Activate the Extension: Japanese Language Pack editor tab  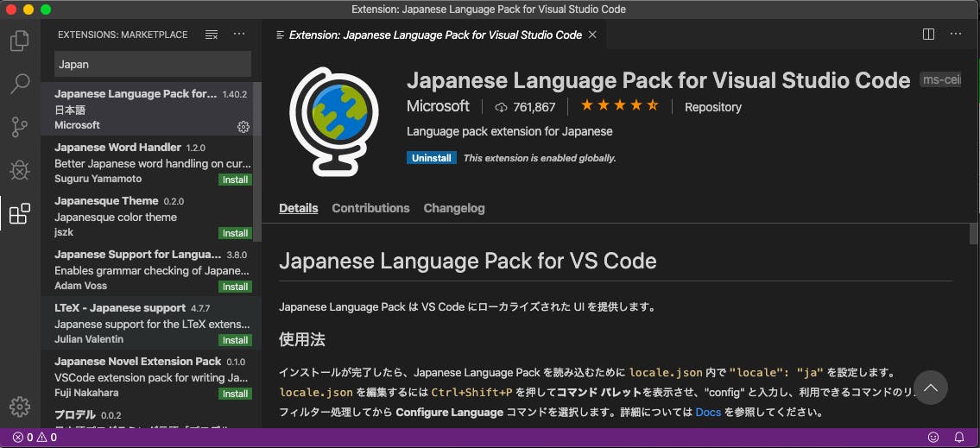tap(435, 35)
